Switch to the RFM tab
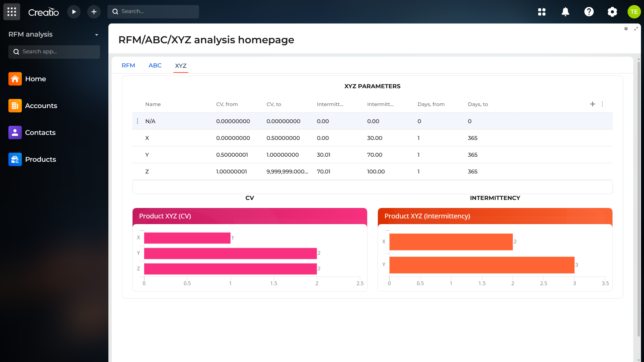Image resolution: width=644 pixels, height=362 pixels. point(128,65)
